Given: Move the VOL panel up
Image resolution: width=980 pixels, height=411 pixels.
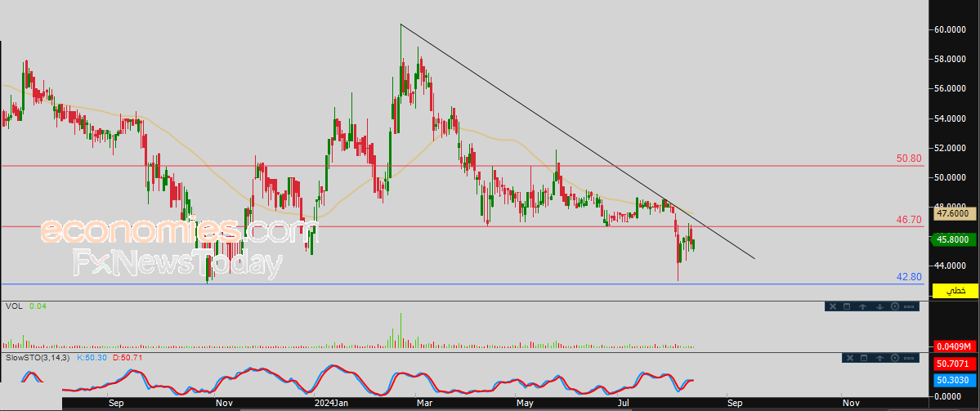Looking at the screenshot, I should click(x=863, y=306).
